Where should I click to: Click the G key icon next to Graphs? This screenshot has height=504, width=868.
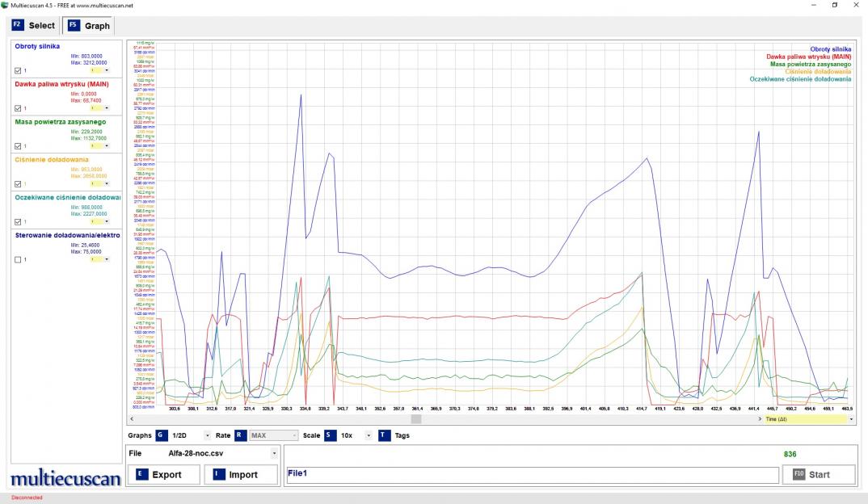point(162,435)
